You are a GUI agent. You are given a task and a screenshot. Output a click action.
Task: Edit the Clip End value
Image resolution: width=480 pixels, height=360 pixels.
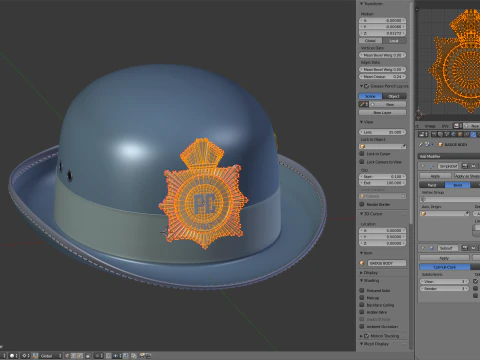click(x=382, y=183)
